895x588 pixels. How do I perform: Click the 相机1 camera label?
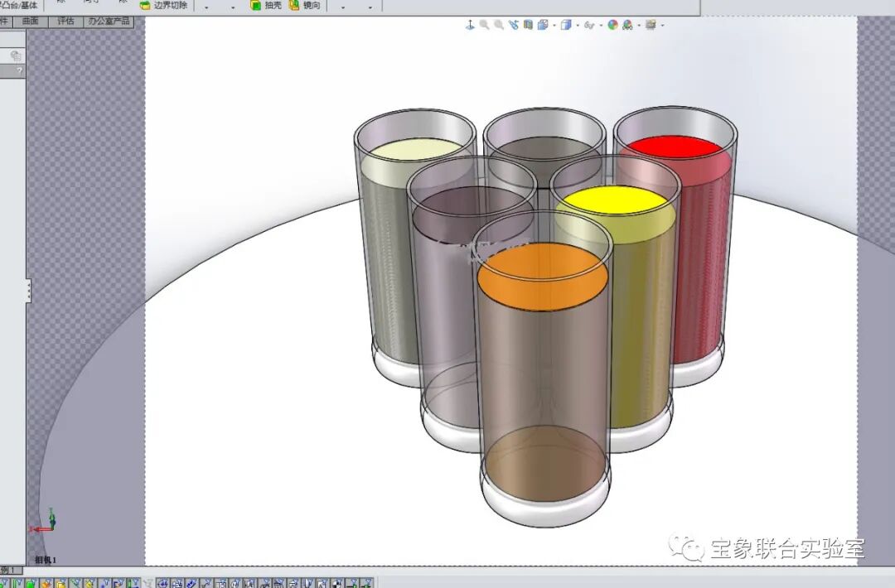coord(46,560)
